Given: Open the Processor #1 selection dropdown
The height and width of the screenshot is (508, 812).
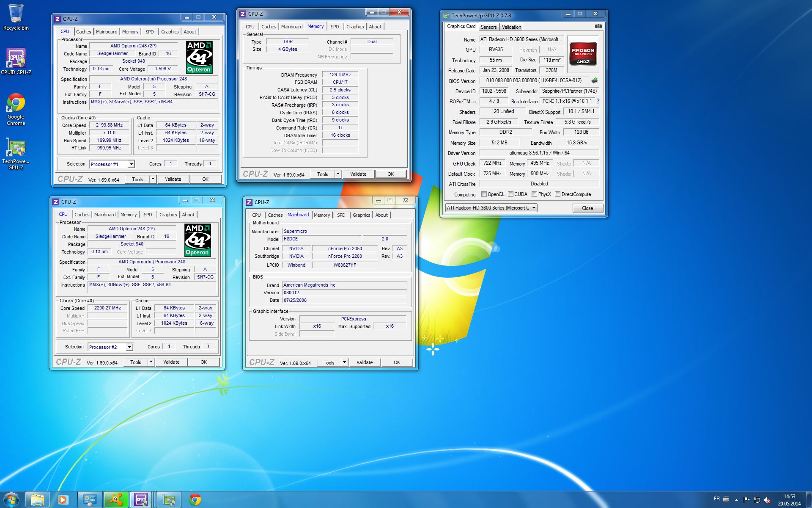Looking at the screenshot, I should pyautogui.click(x=131, y=164).
